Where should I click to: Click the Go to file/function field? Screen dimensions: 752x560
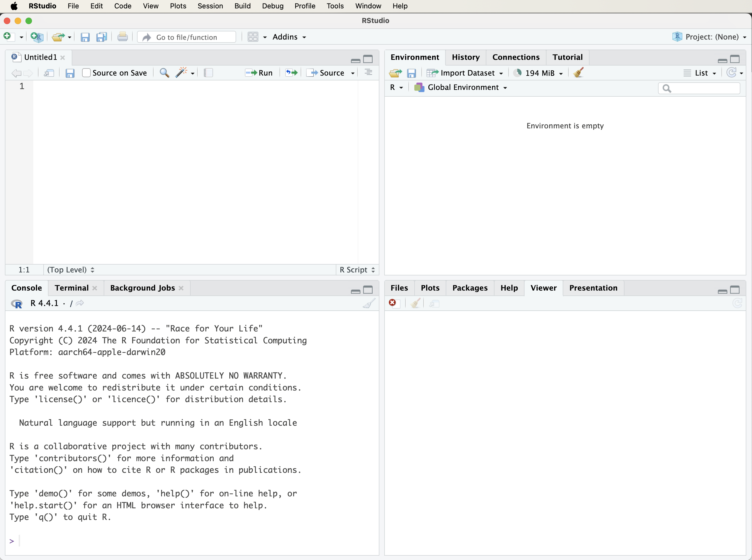[187, 37]
